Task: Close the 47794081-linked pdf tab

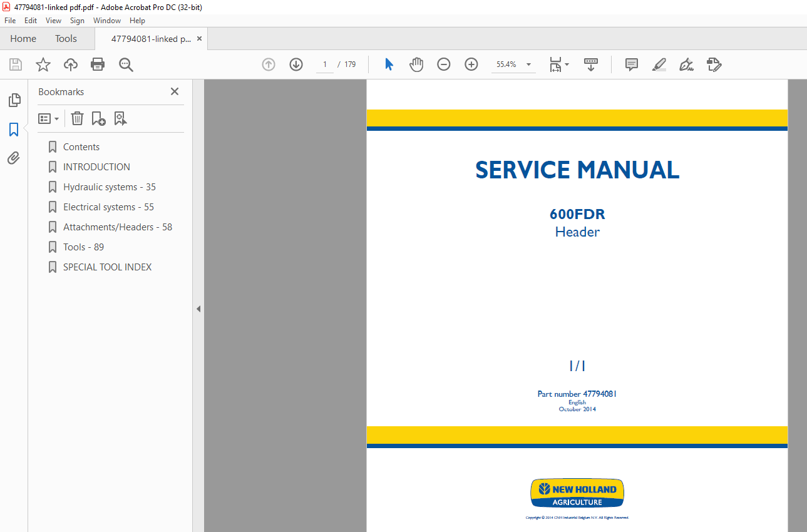Action: pyautogui.click(x=200, y=39)
